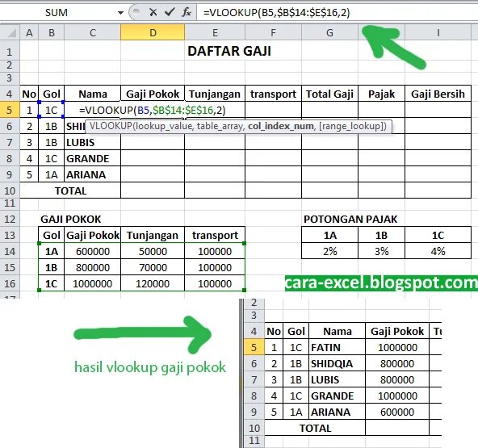Click the 1000000 cell in row 16
This screenshot has width=478, height=448.
click(x=93, y=284)
